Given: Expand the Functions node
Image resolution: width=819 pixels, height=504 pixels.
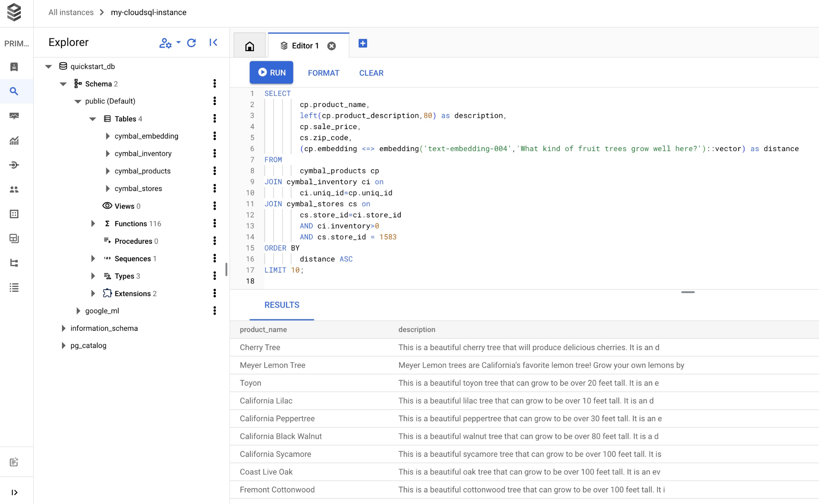Looking at the screenshot, I should pyautogui.click(x=93, y=224).
